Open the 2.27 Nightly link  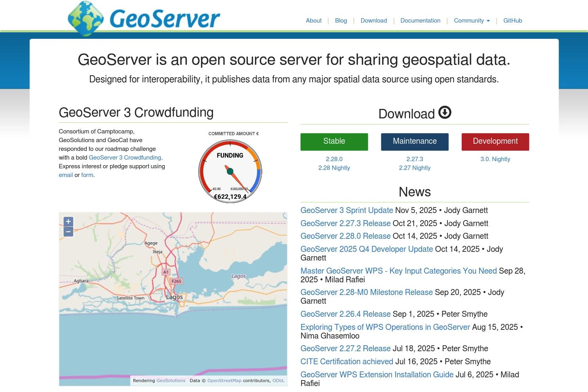(x=415, y=168)
